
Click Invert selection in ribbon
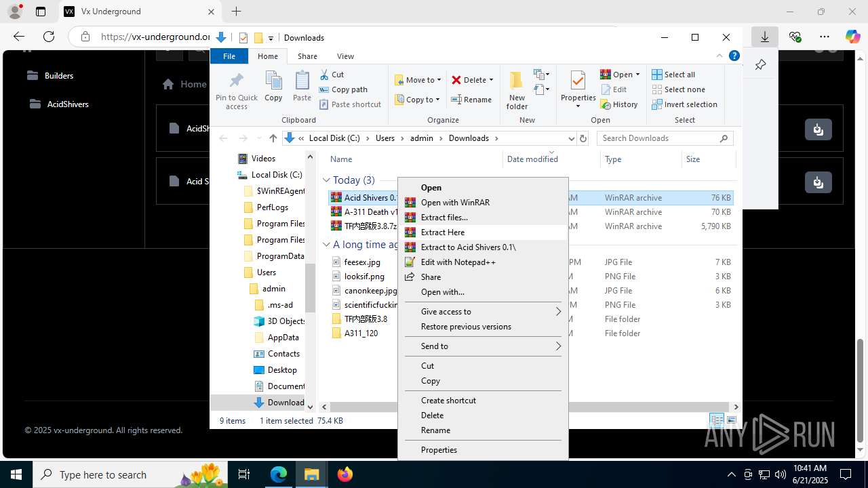pos(684,104)
